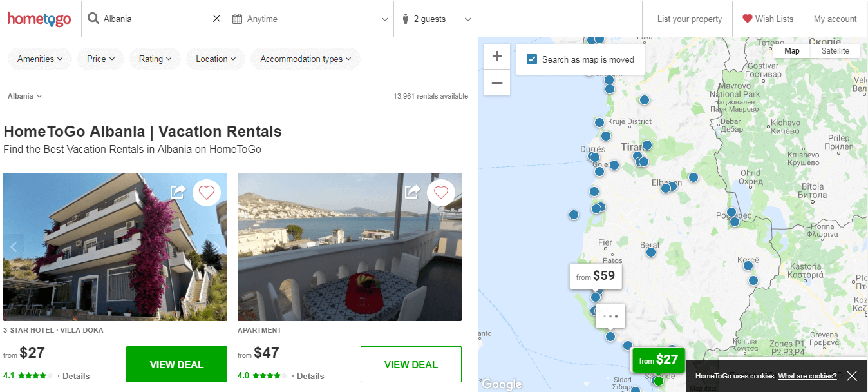Screen dimensions: 868x392
Task: Expand the Price filter
Action: (x=100, y=59)
